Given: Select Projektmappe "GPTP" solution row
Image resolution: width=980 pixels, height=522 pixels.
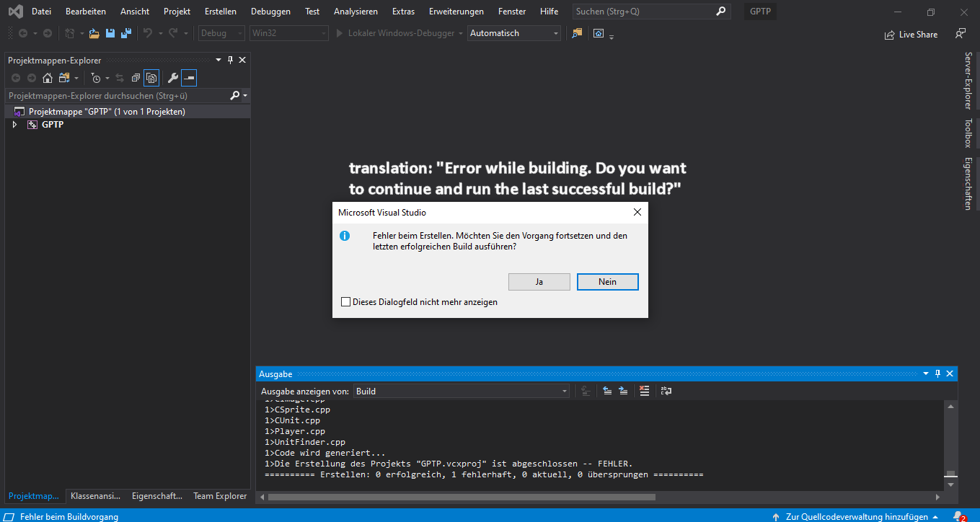Looking at the screenshot, I should (x=128, y=112).
